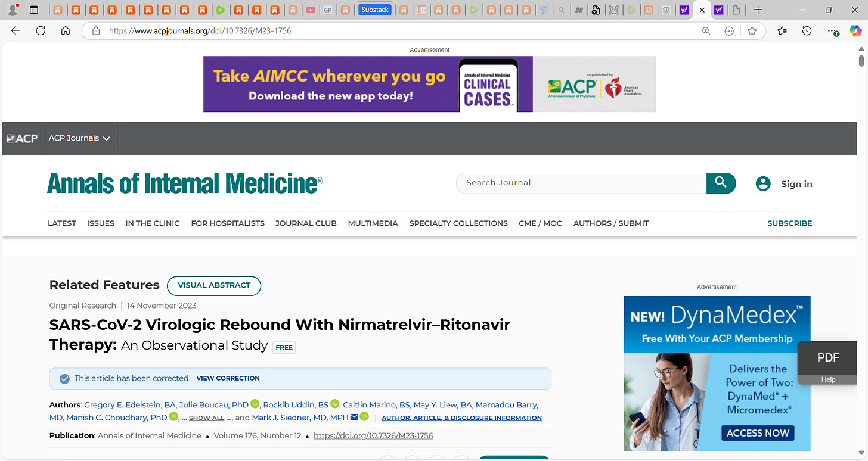868x461 pixels.
Task: Click the 'Original Research' label
Action: (x=83, y=306)
